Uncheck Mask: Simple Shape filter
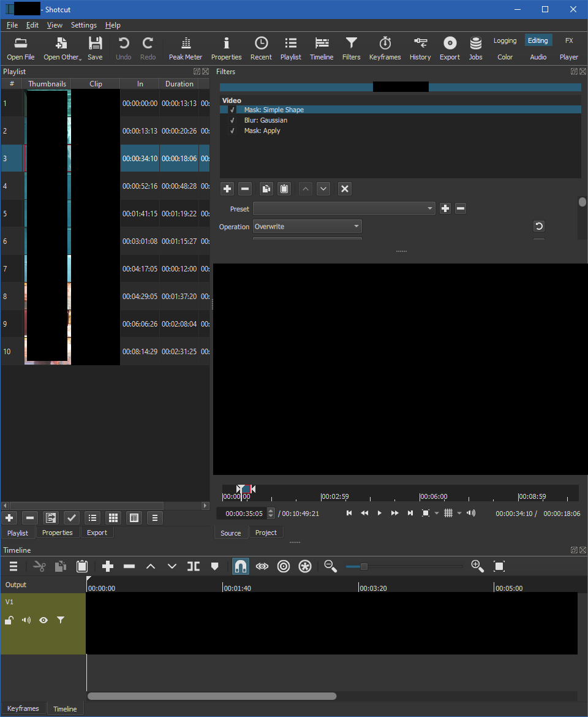 (232, 110)
